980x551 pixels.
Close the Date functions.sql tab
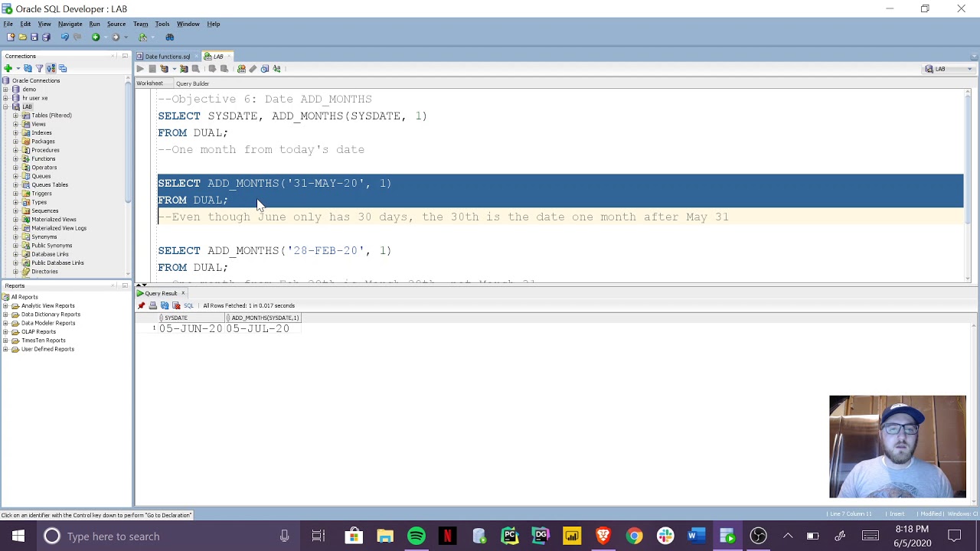pyautogui.click(x=195, y=57)
